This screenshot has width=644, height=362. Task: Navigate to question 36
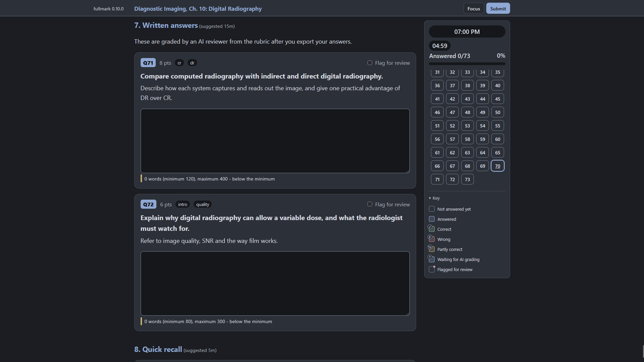(x=437, y=85)
